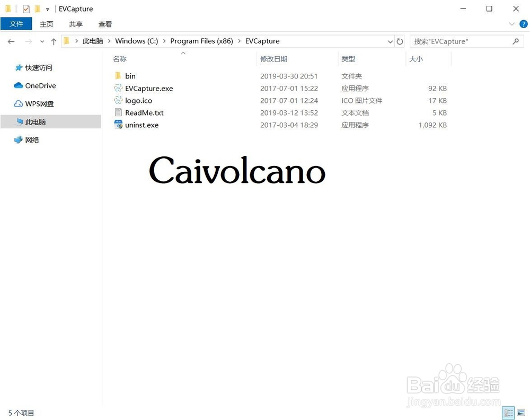Sort by the 大小 (Size) column header
Image resolution: width=530 pixels, height=420 pixels.
pos(416,59)
